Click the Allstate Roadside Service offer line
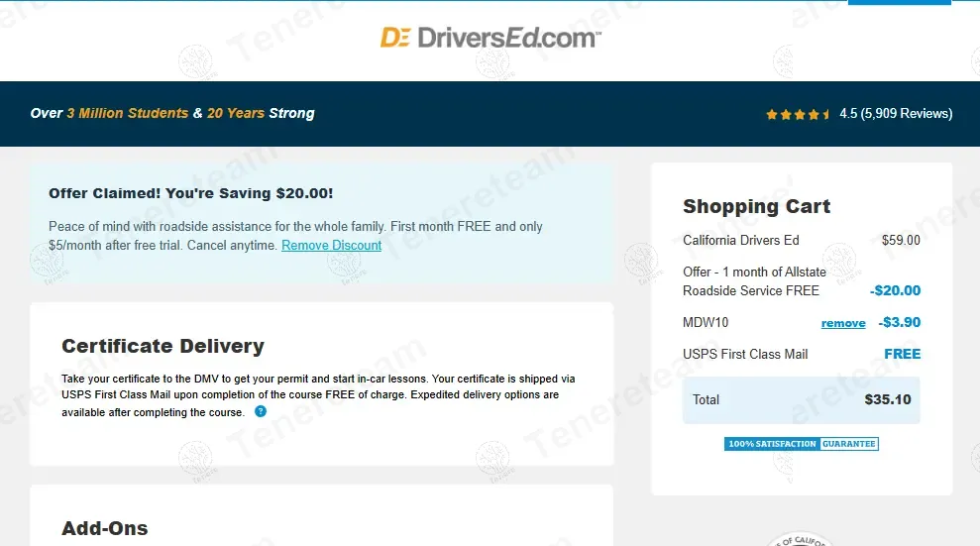The image size is (980, 546). click(x=753, y=281)
